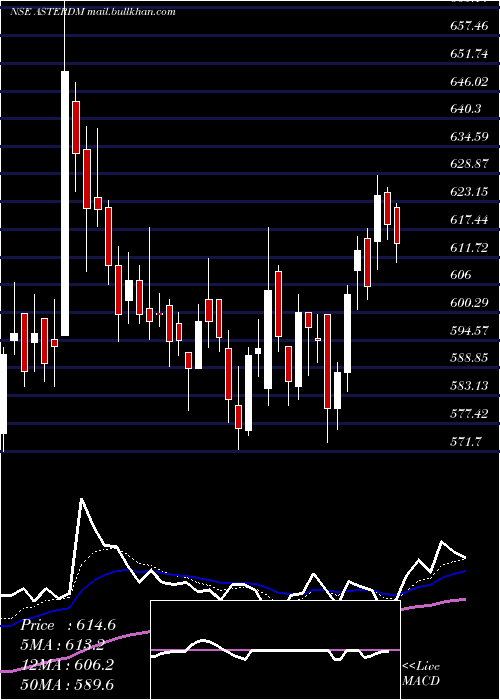Click the 12MA : 606.2 readout
Image resolution: width=500 pixels, height=700 pixels.
pyautogui.click(x=67, y=665)
